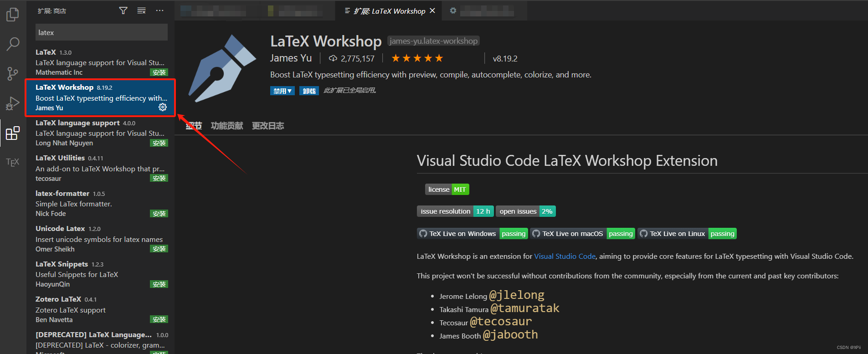Follow the Visual Studio Code hyperlink
This screenshot has width=868, height=354.
click(565, 256)
